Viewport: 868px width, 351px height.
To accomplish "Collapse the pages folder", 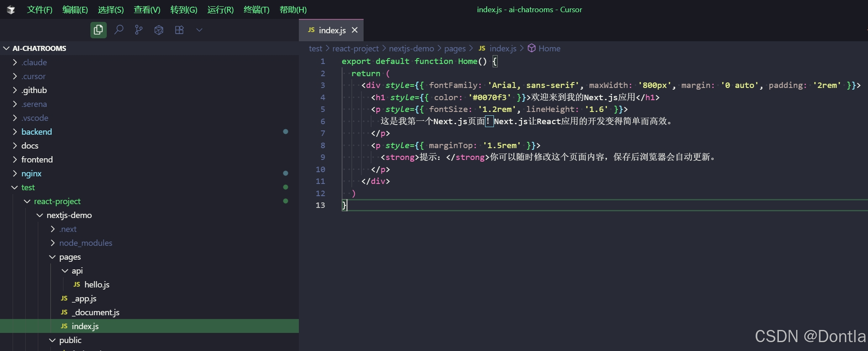I will tap(149, 257).
